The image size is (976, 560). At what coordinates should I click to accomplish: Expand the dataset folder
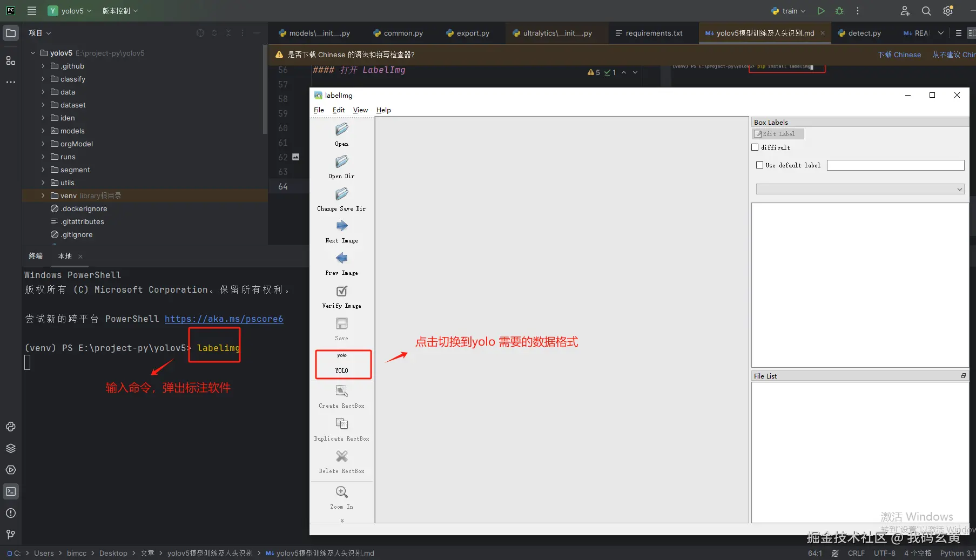point(43,105)
